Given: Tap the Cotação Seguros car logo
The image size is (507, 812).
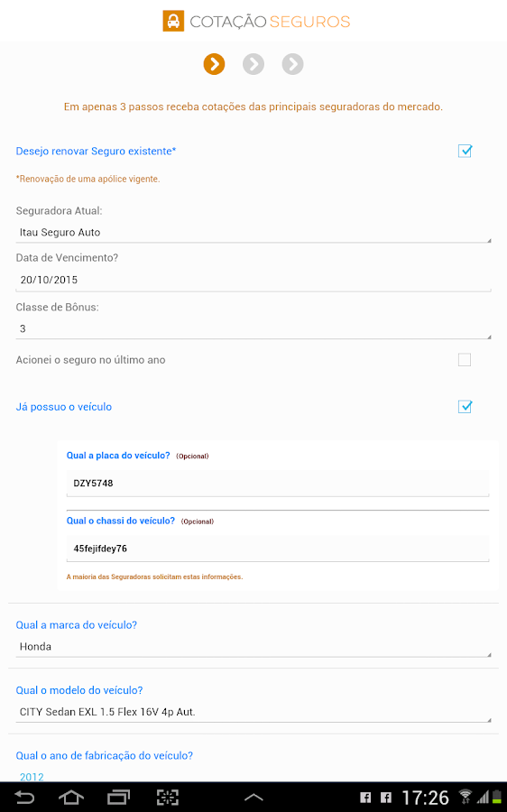Looking at the screenshot, I should pyautogui.click(x=173, y=22).
